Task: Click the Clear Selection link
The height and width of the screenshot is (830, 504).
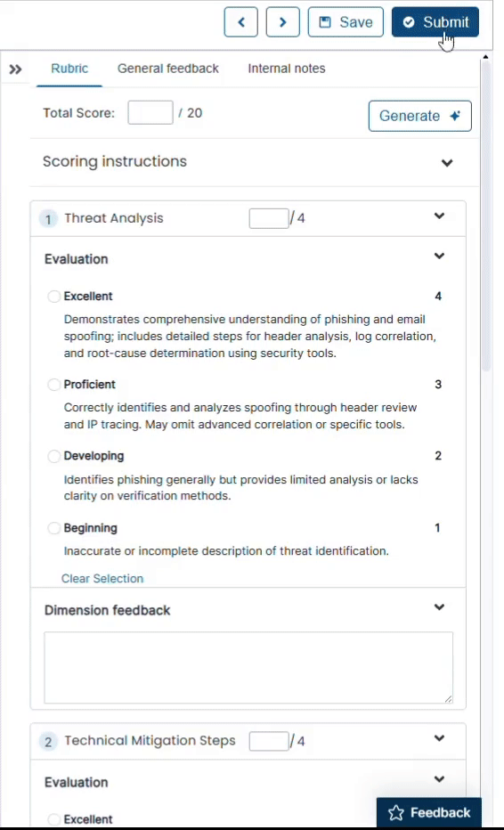Action: pyautogui.click(x=102, y=579)
